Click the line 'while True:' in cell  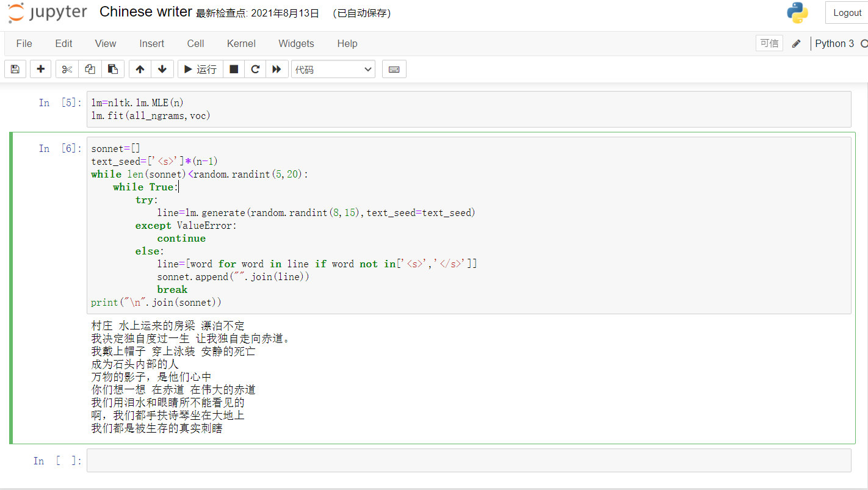(145, 187)
